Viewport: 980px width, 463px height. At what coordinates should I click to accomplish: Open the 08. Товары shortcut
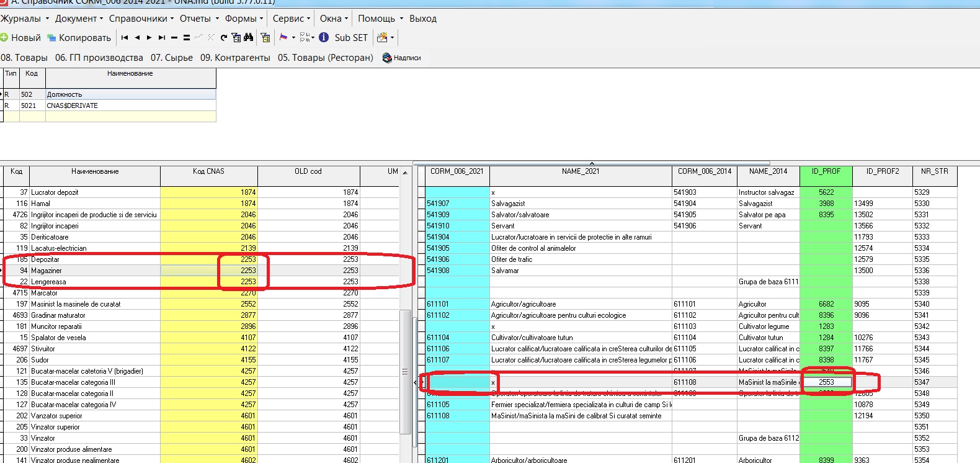tap(24, 58)
